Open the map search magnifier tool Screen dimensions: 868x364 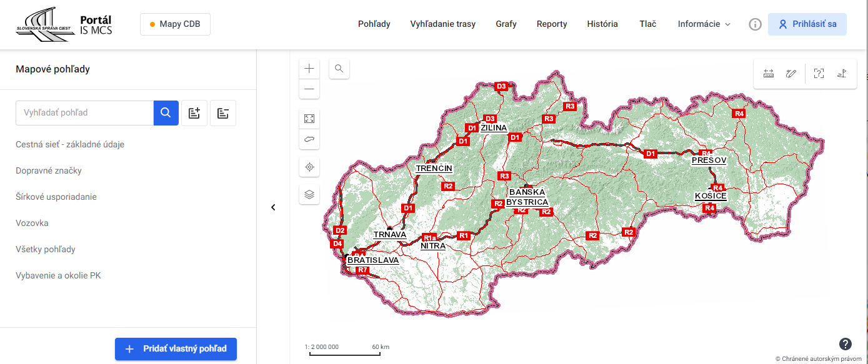339,69
